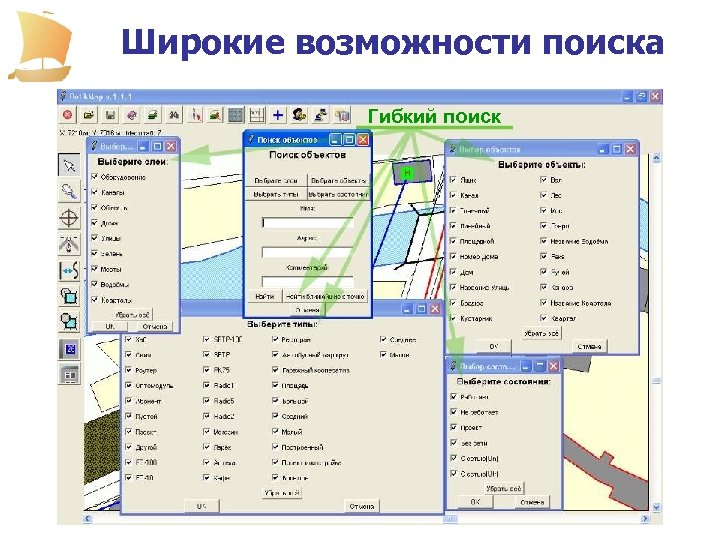Click Выбрать объекты in the search dialog

click(338, 180)
